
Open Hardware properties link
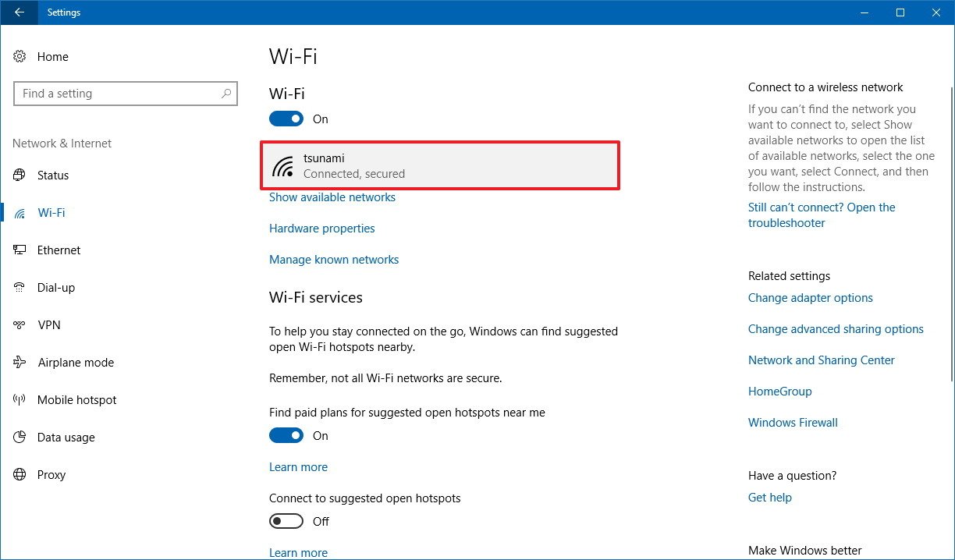322,229
